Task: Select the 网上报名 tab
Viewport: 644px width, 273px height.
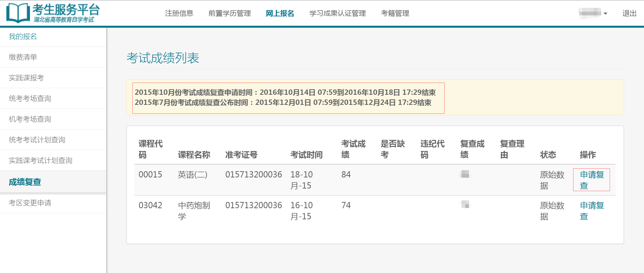Action: 280,13
